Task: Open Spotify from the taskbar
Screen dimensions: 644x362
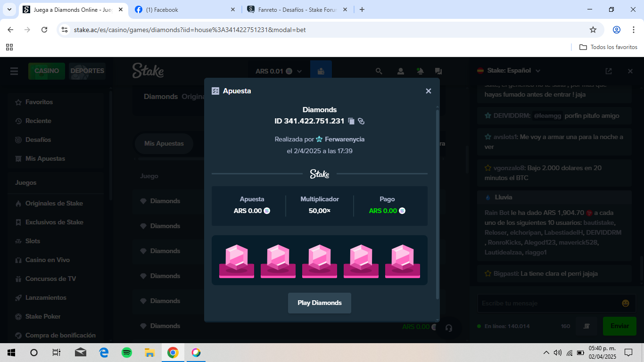Action: [x=127, y=353]
